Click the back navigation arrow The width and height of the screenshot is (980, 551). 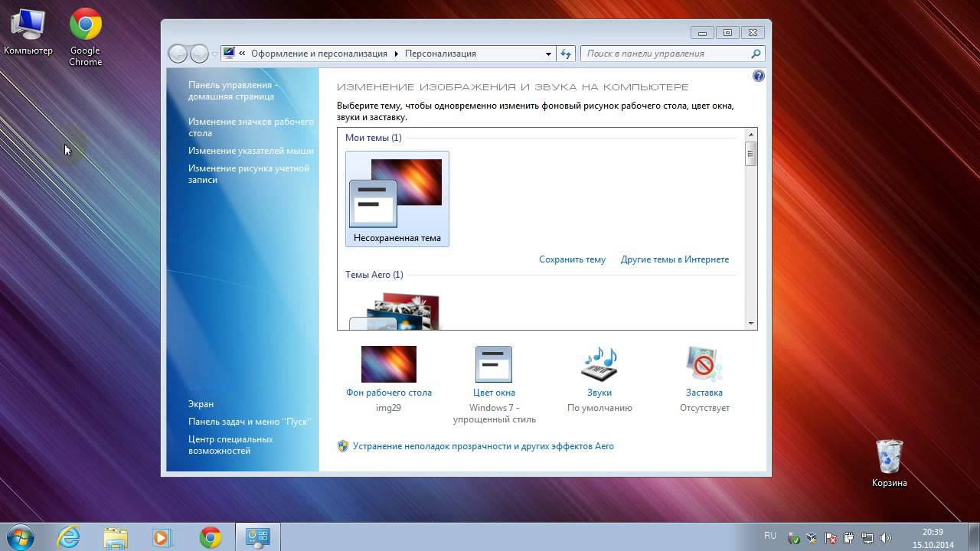coord(178,54)
